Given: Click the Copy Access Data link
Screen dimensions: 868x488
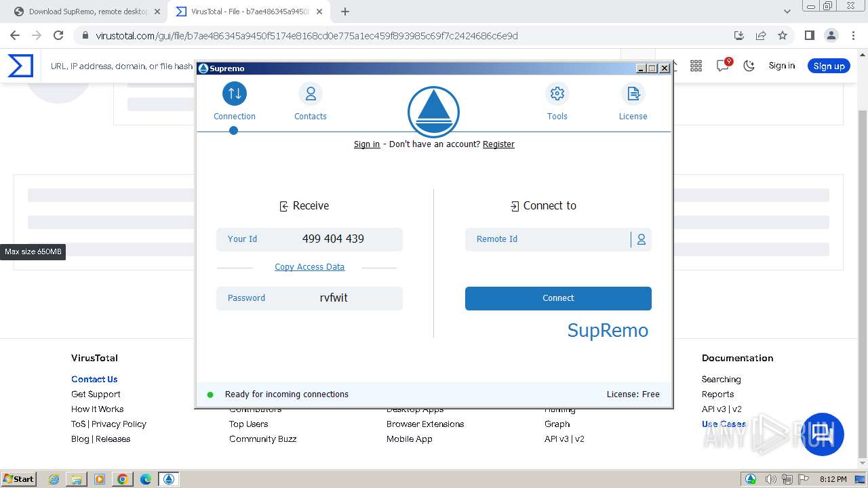Looking at the screenshot, I should (309, 267).
